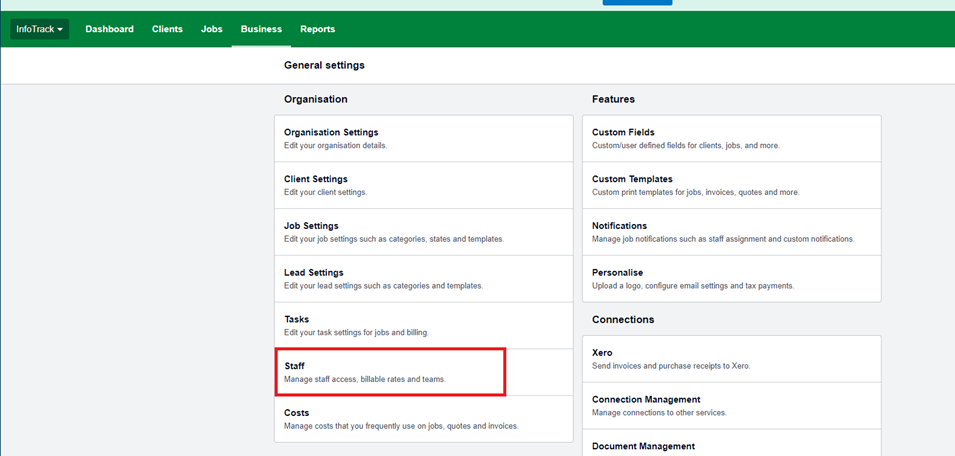The image size is (955, 456).
Task: Open Lead Settings
Action: (x=314, y=273)
